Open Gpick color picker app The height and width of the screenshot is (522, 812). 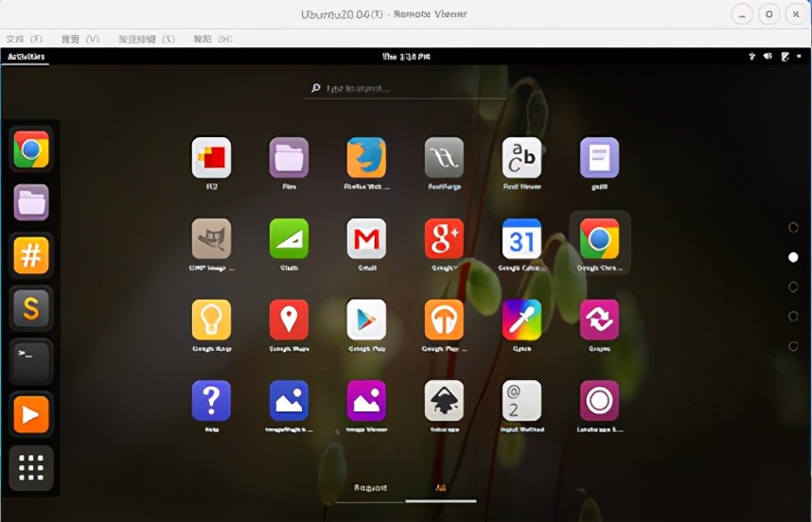(x=522, y=320)
